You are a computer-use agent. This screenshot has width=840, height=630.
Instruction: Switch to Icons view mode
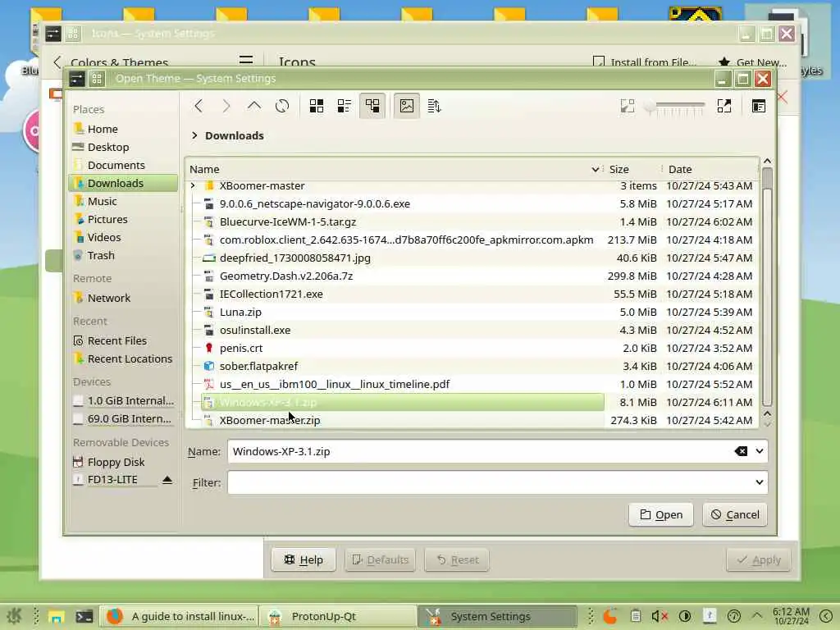(317, 106)
